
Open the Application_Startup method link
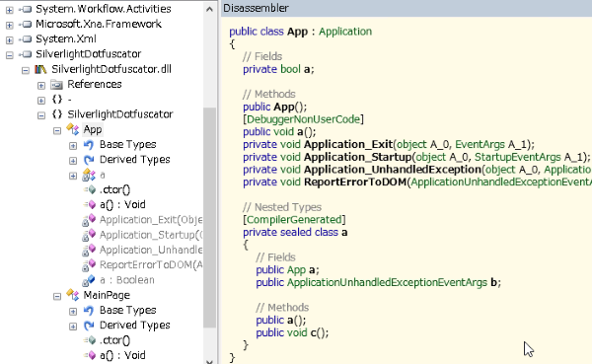point(357,157)
